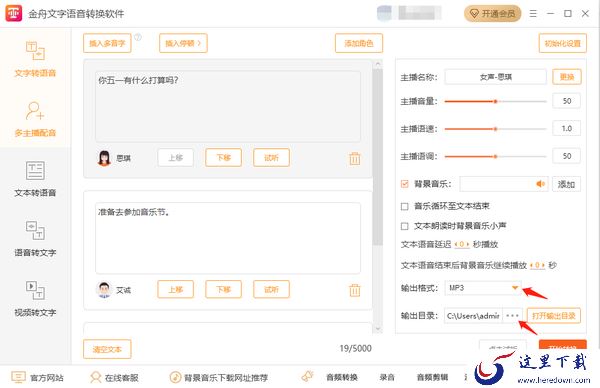Delete the 艾诚 card with trash icon
This screenshot has width=600, height=388.
pyautogui.click(x=355, y=290)
